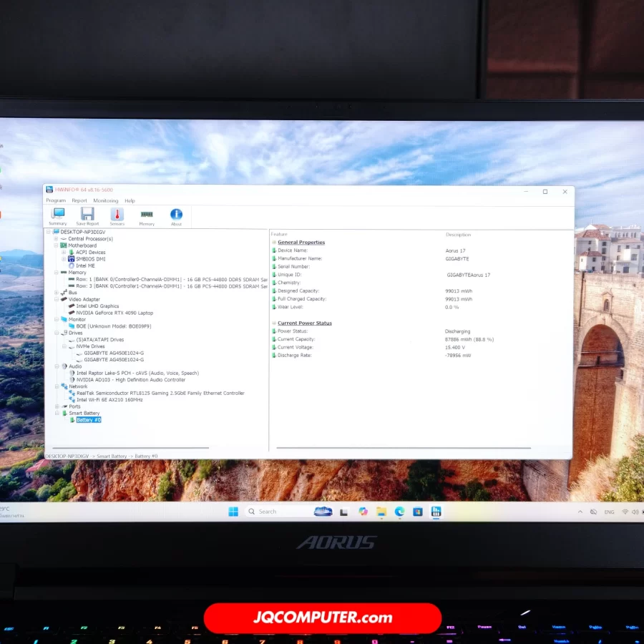Show hidden system tray icons chevron
Screen dimensions: 644x644
tap(580, 512)
